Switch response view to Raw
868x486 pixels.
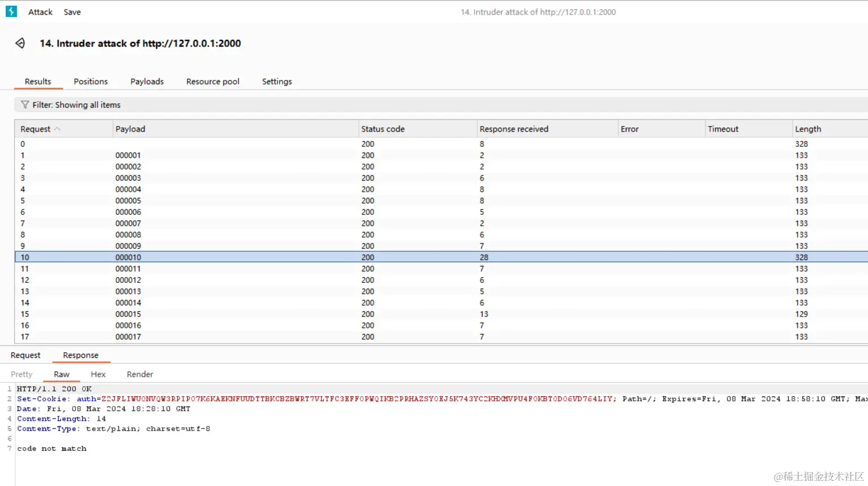62,374
